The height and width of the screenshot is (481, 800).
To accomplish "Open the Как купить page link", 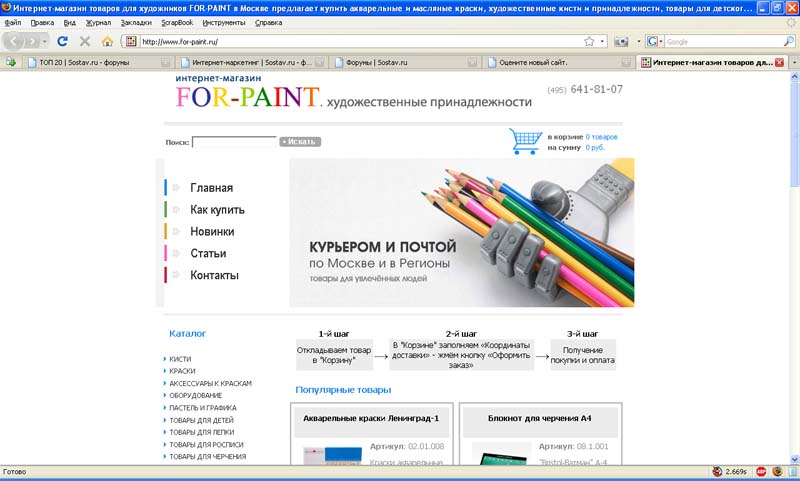I will coord(217,210).
